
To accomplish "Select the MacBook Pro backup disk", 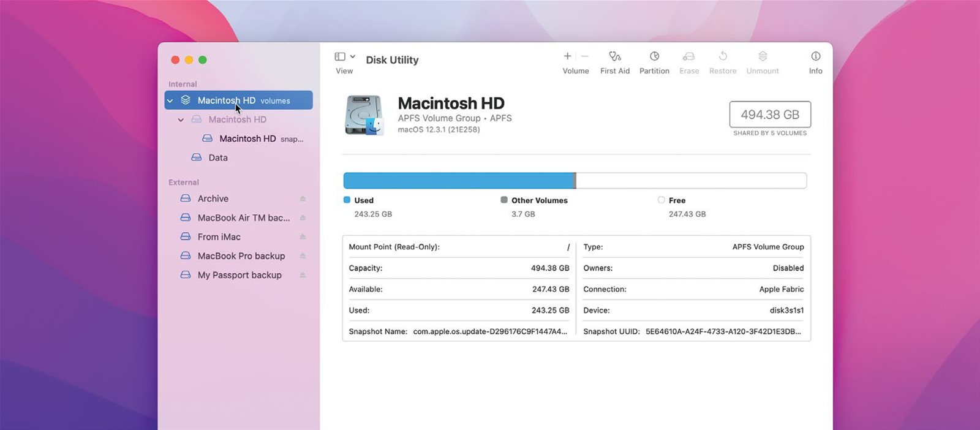I will click(x=241, y=256).
